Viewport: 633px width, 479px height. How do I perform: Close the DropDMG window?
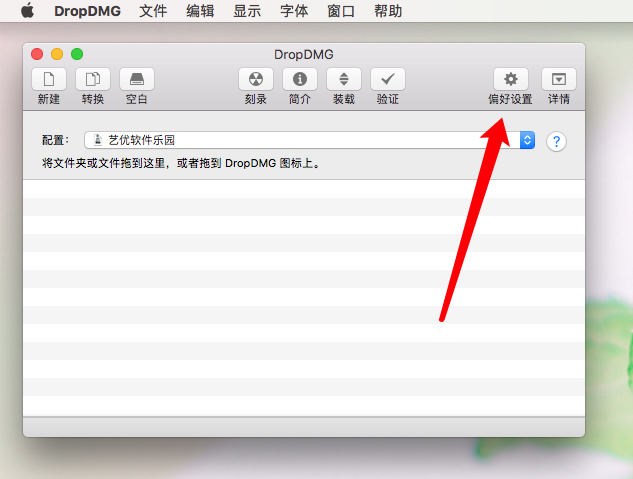pyautogui.click(x=37, y=54)
